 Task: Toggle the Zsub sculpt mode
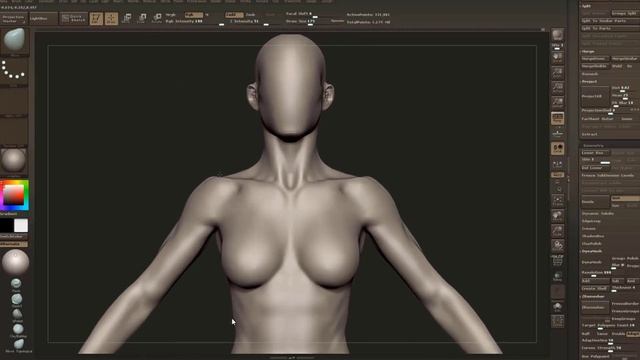coord(251,15)
